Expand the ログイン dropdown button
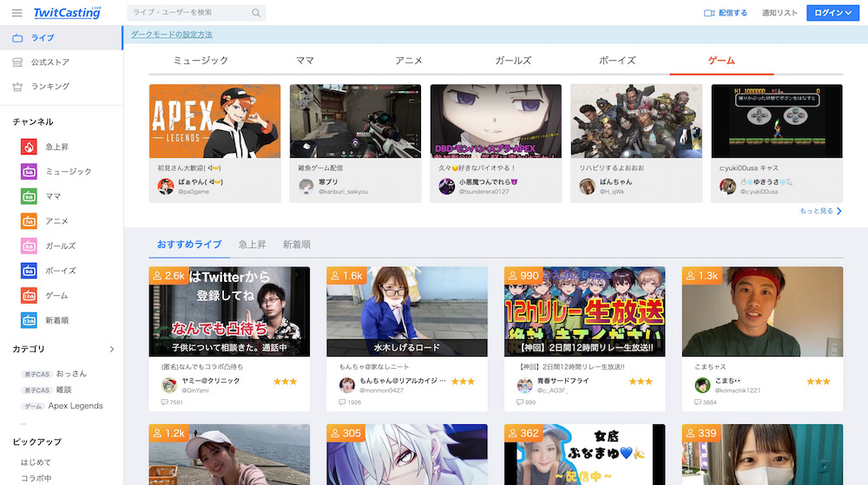The image size is (868, 485). (x=830, y=13)
